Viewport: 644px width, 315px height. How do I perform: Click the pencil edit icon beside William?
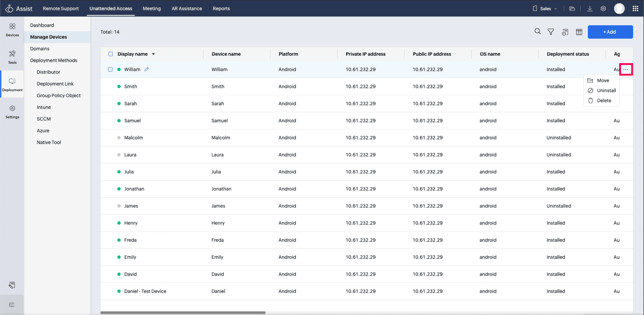(147, 69)
